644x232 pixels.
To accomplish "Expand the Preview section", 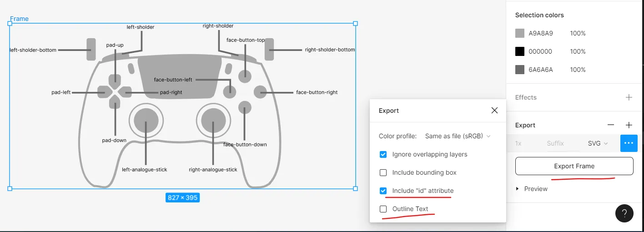I will tap(518, 189).
